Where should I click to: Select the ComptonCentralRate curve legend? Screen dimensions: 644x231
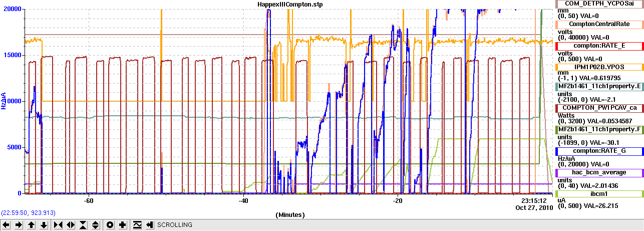click(x=599, y=24)
